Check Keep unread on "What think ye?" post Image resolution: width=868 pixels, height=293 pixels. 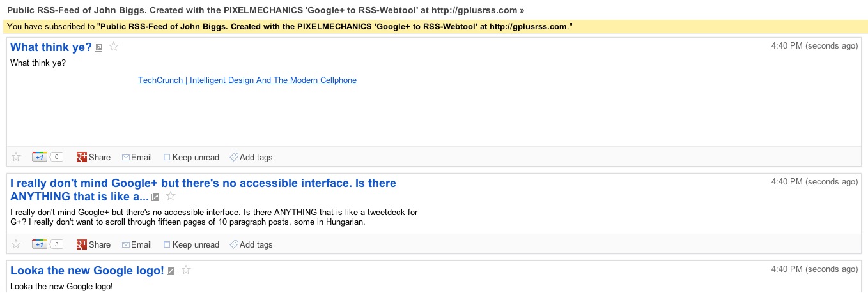(x=167, y=157)
